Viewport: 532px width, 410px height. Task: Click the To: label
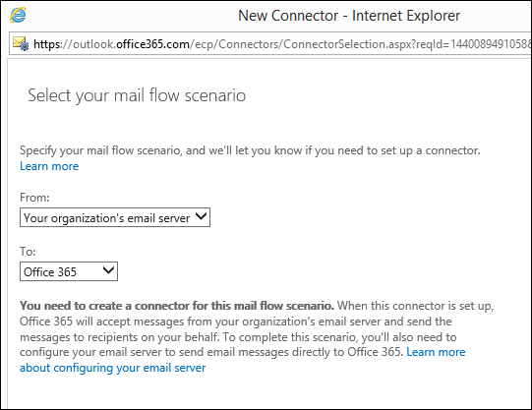pos(28,252)
